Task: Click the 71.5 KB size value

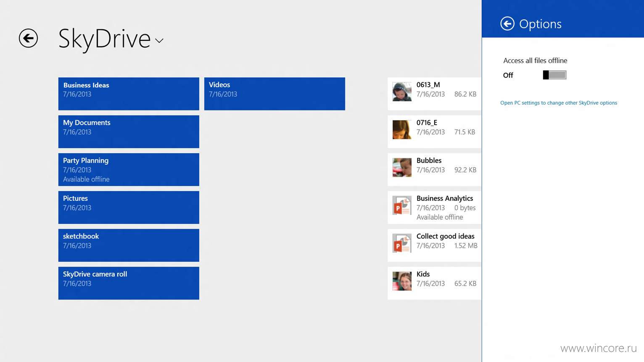Action: [x=465, y=132]
